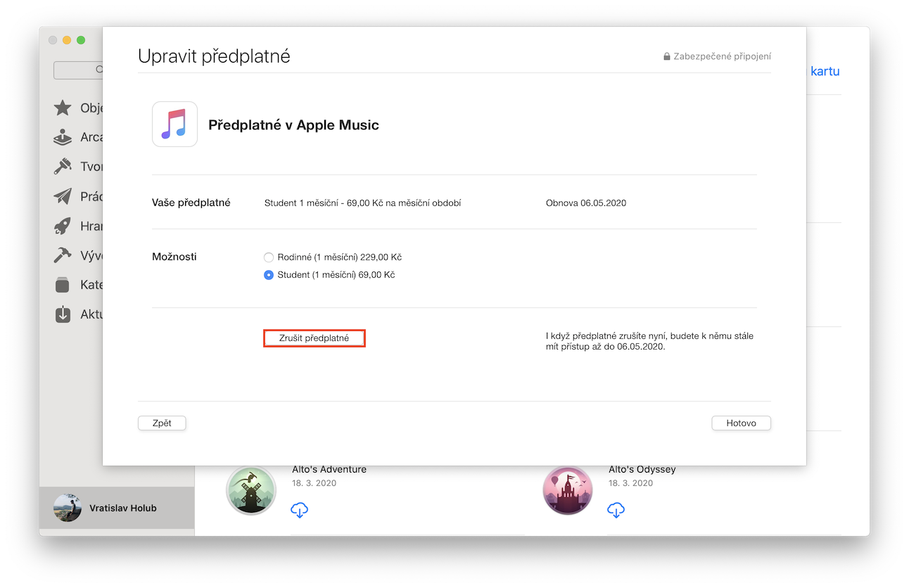Go back with the Zpět button

click(162, 423)
